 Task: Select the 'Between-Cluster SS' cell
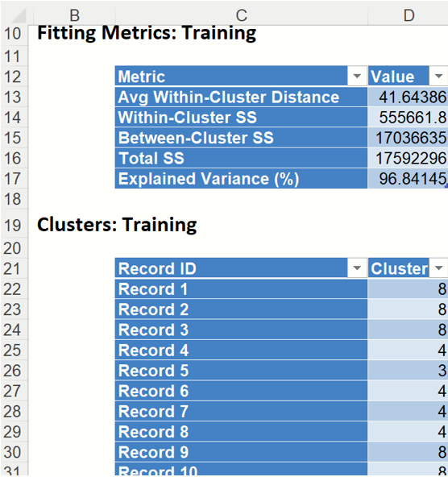pyautogui.click(x=241, y=138)
